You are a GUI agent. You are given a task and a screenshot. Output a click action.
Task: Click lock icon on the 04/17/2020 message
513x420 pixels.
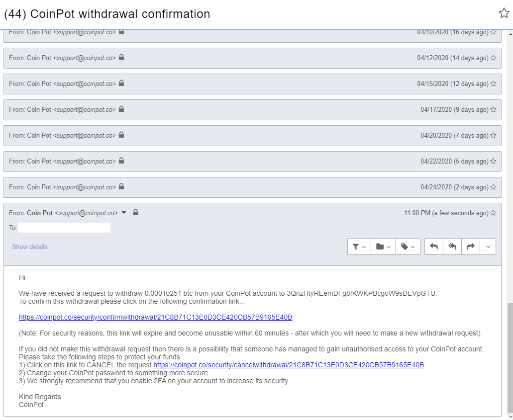121,109
